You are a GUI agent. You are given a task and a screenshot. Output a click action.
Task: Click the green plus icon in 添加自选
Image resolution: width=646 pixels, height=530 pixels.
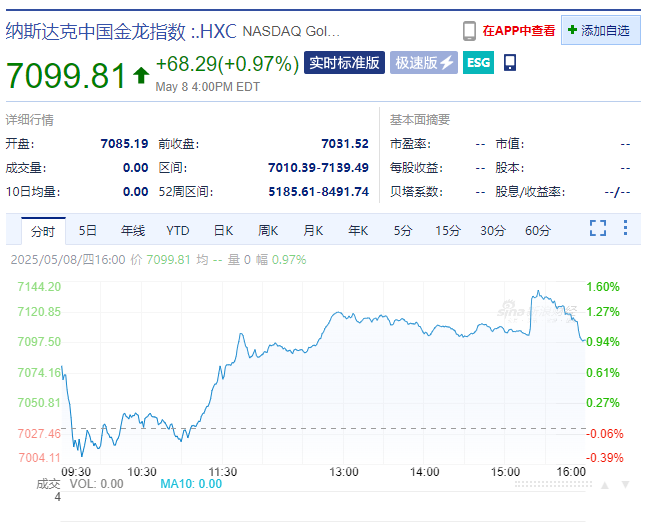tap(572, 30)
